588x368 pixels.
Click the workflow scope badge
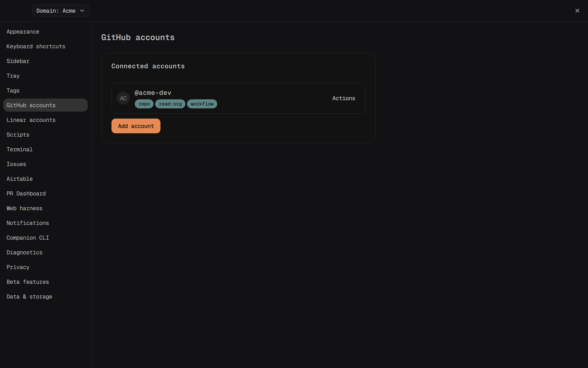point(202,104)
